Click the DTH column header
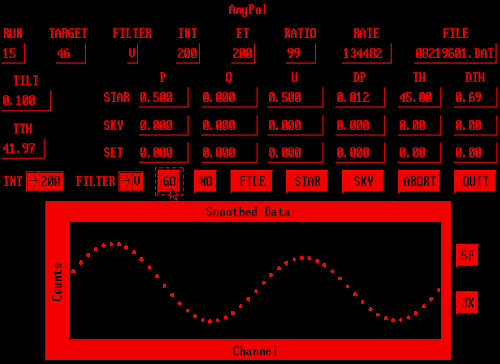The image size is (500, 364). click(x=475, y=78)
